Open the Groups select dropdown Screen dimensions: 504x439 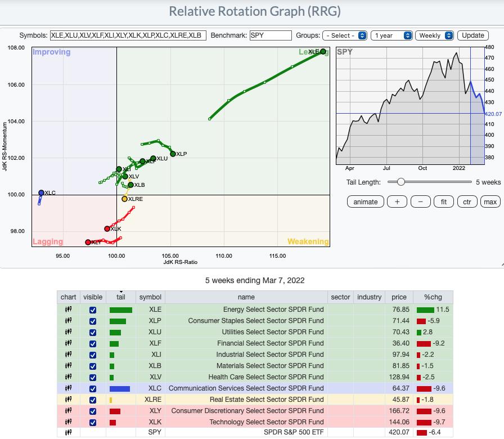344,35
